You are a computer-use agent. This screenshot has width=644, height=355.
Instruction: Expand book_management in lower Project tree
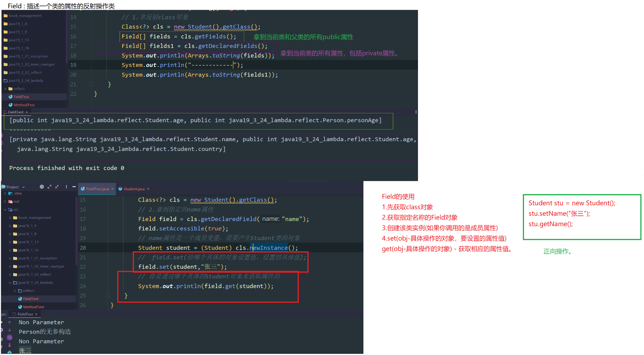pos(10,218)
